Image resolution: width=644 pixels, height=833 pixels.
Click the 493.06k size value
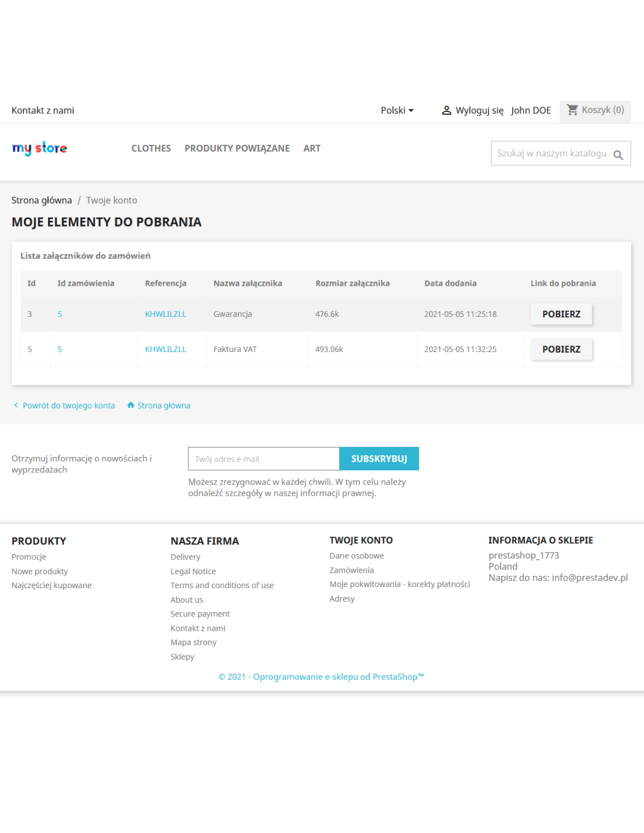[329, 349]
